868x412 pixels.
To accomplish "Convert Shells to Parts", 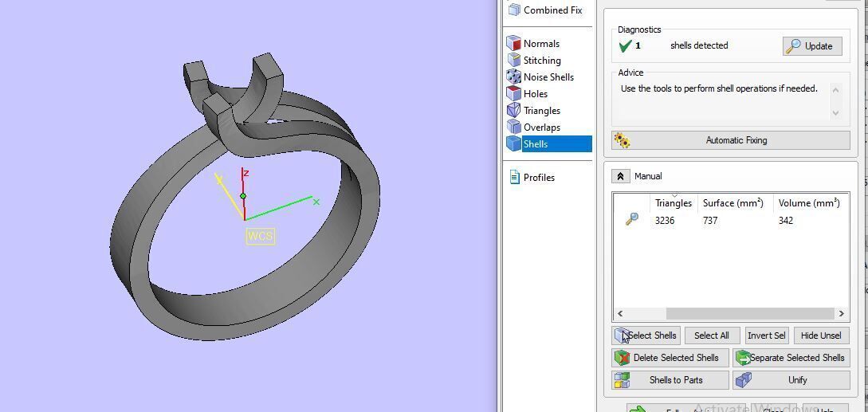I will pos(670,380).
